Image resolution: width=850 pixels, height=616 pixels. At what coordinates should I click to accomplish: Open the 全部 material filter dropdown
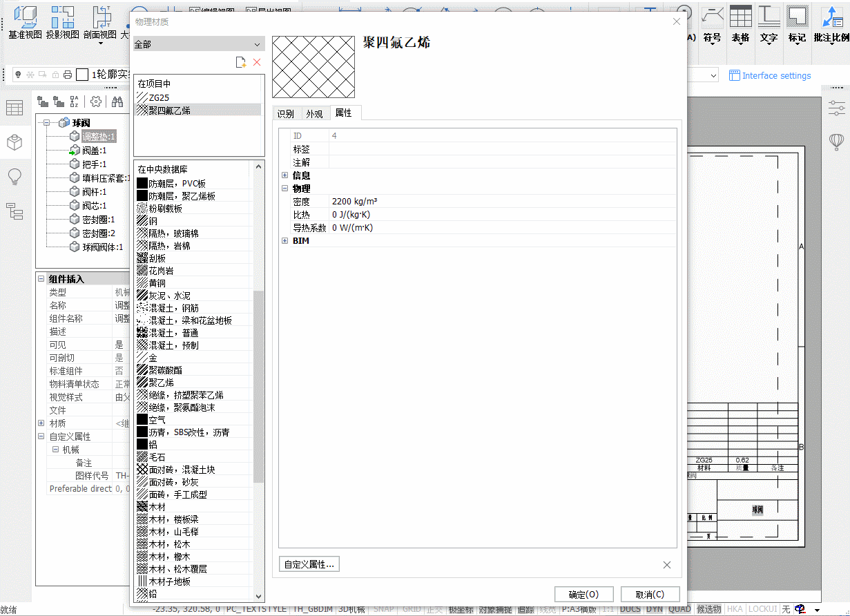[x=198, y=44]
